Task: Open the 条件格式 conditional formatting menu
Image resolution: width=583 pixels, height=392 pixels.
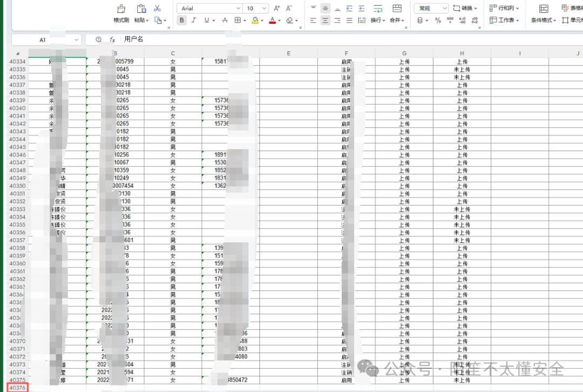Action: click(544, 20)
